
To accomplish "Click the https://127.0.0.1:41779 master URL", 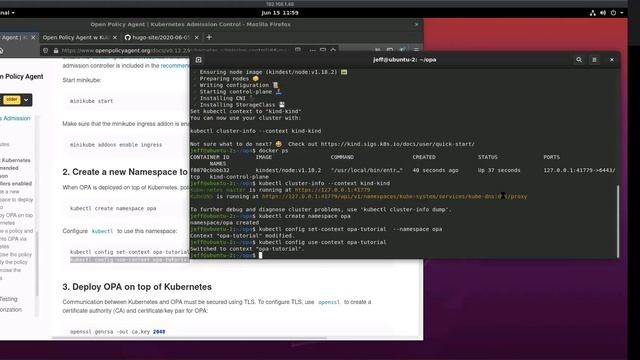I will 332,190.
